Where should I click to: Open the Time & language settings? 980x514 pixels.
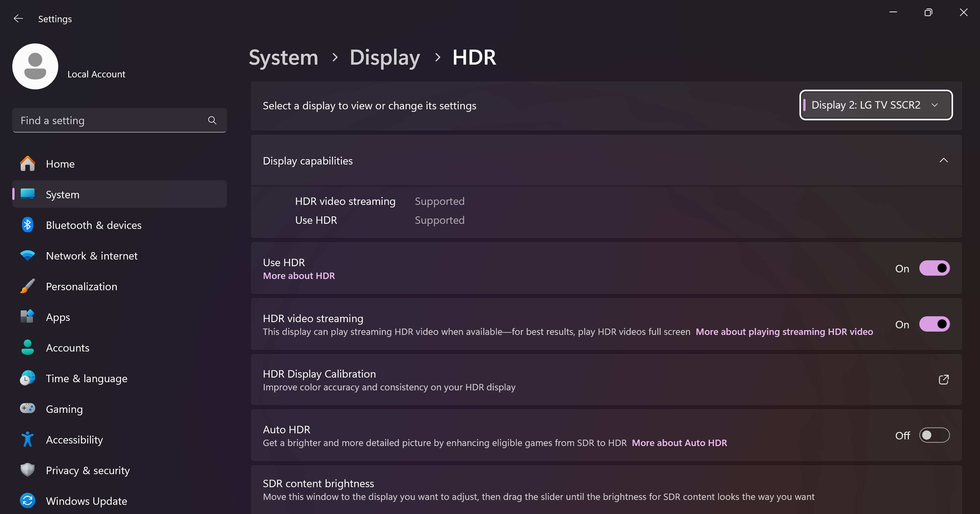[86, 378]
